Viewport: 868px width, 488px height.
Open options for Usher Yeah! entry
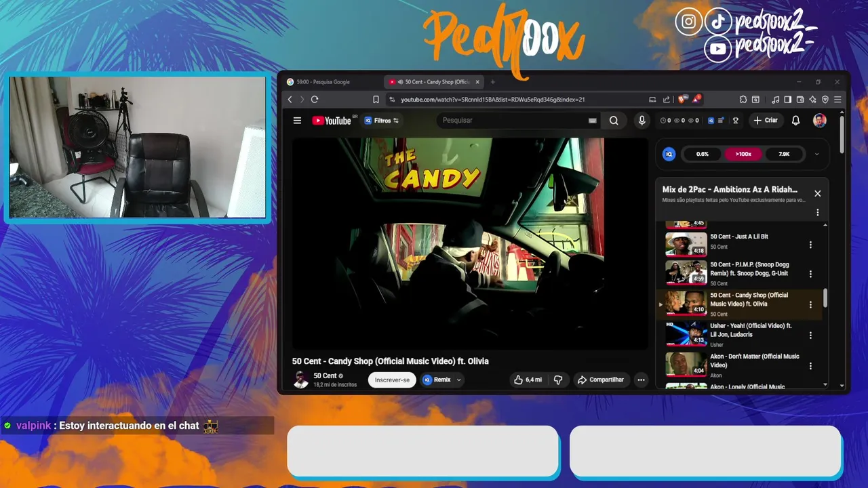point(810,335)
